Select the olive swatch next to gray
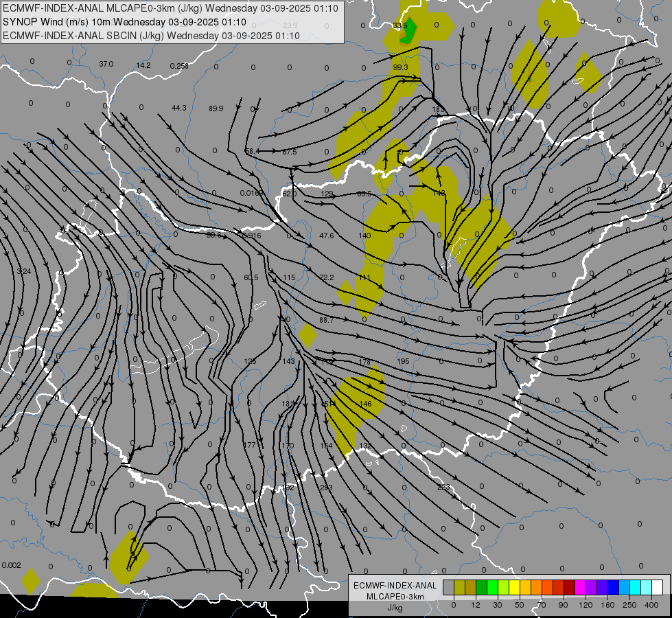This screenshot has height=618, width=672. (459, 587)
